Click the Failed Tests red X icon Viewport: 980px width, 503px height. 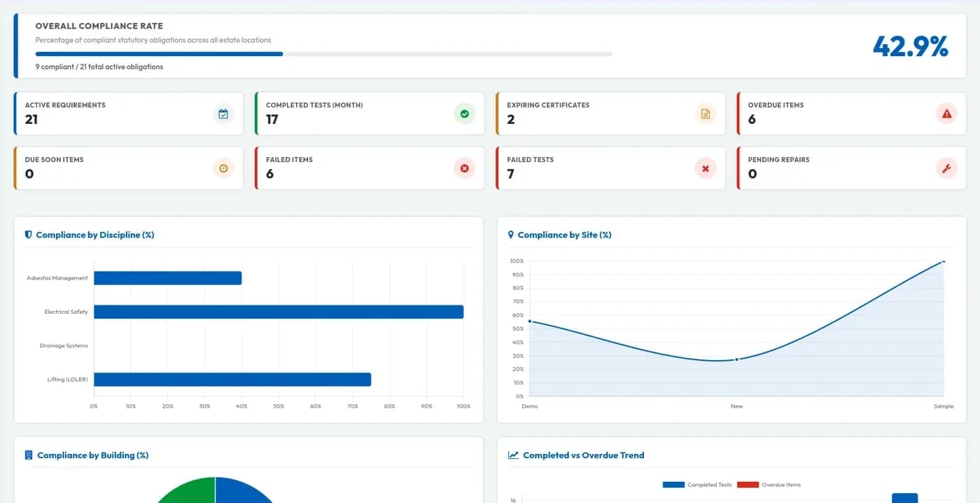[x=706, y=168]
